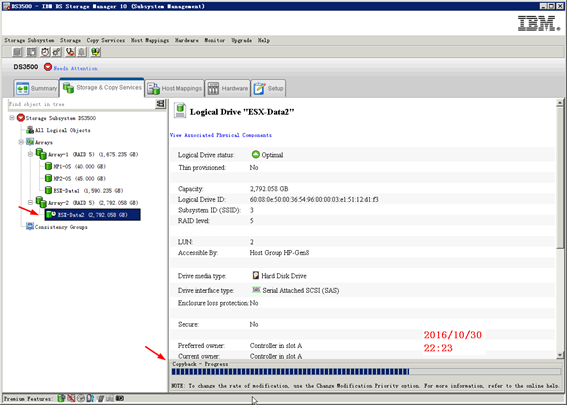Select Array-2 (RAID 5) in tree
The height and width of the screenshot is (405, 567).
[93, 202]
